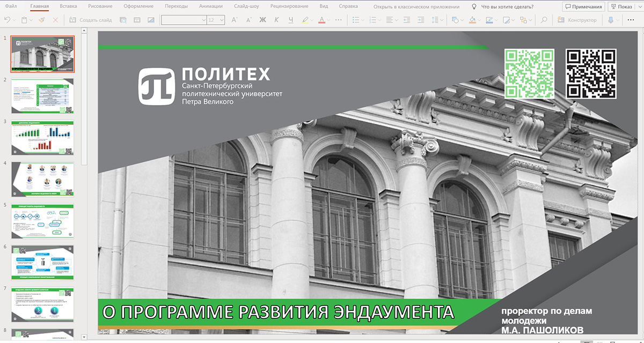Screen dimensions: 644x343
Task: Toggle bold formatting (Ж)
Action: click(262, 20)
